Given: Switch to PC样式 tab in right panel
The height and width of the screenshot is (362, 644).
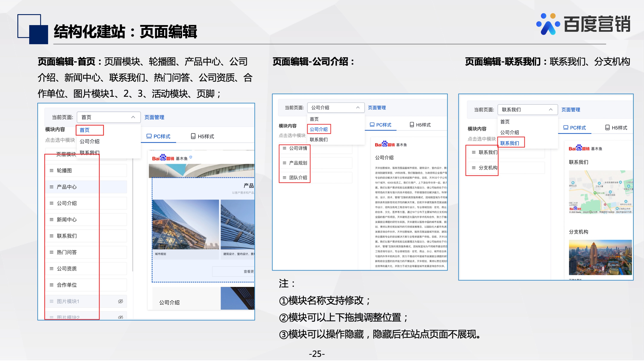Looking at the screenshot, I should click(x=574, y=128).
